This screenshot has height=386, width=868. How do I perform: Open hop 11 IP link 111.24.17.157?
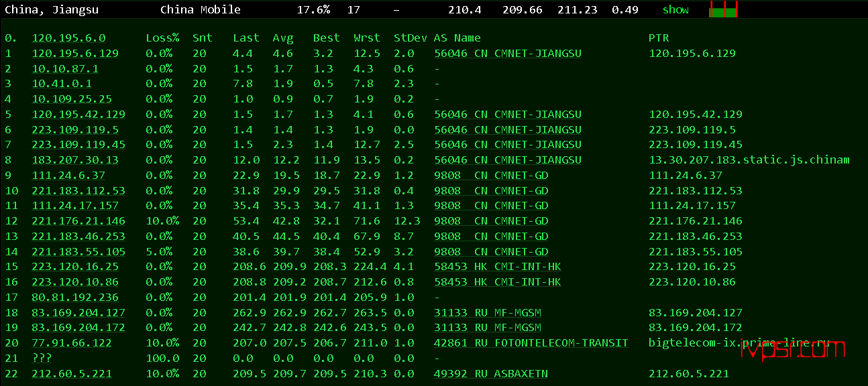point(75,206)
